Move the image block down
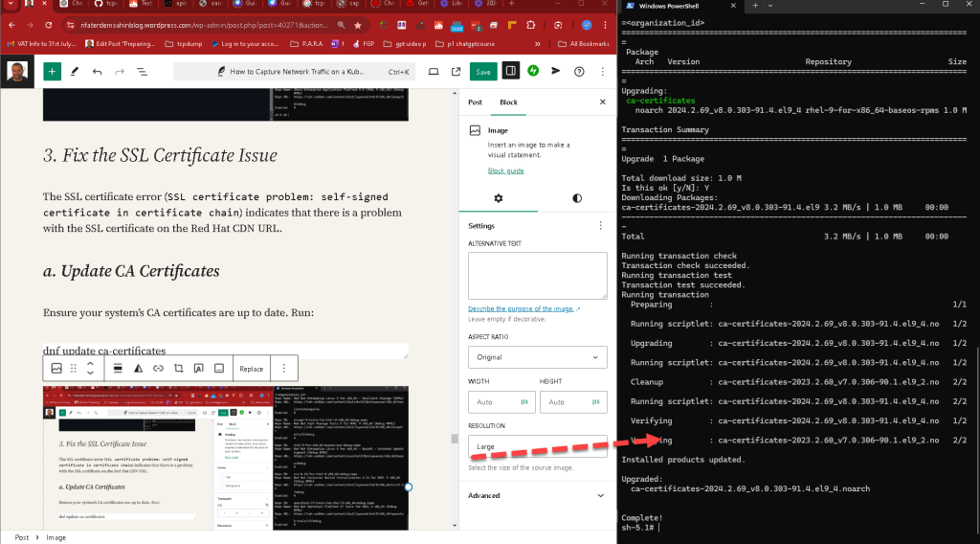Image resolution: width=980 pixels, height=544 pixels. coord(90,374)
